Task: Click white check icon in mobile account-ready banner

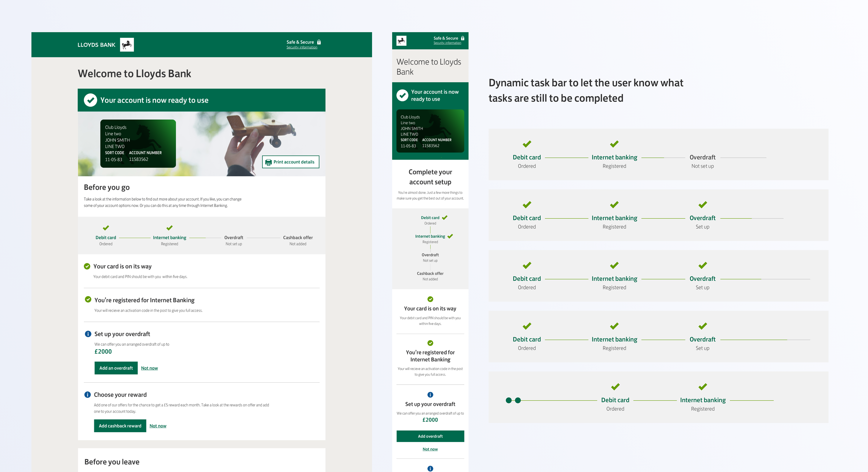Action: [402, 95]
